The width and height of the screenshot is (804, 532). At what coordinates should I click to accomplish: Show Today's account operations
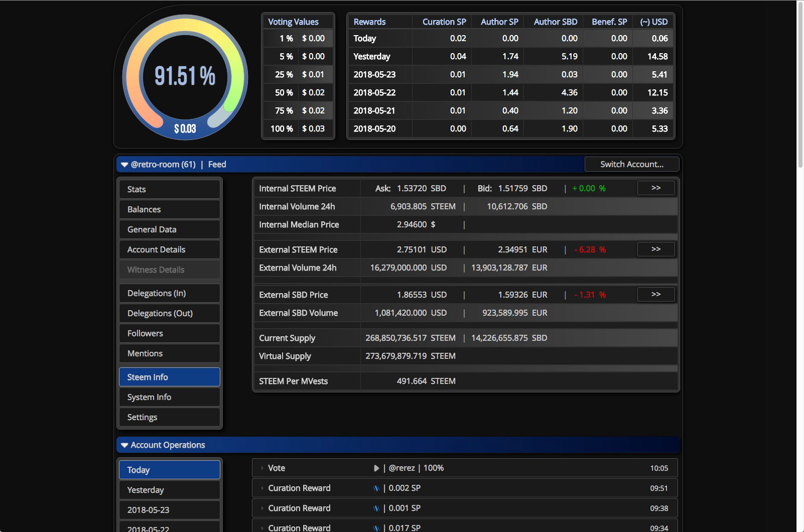170,470
